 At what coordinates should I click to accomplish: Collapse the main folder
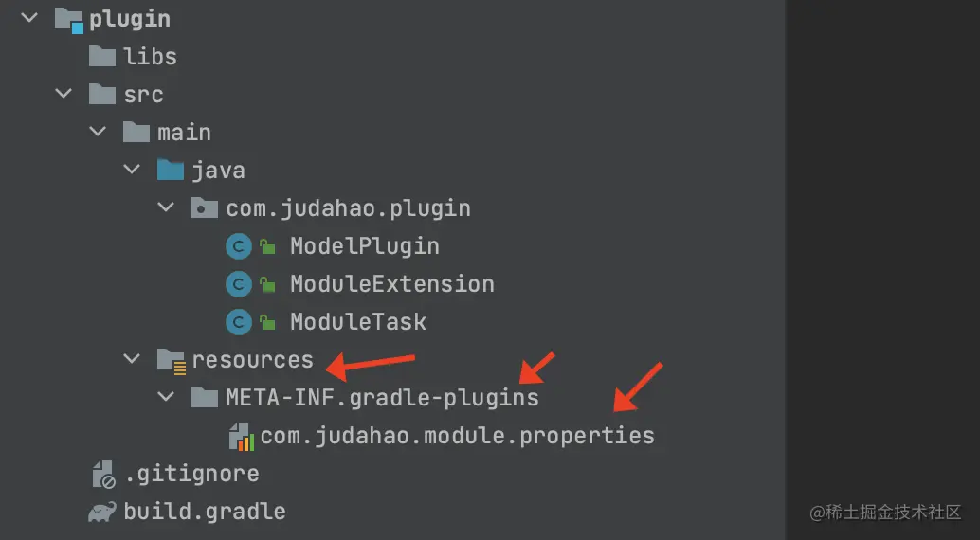[x=98, y=132]
